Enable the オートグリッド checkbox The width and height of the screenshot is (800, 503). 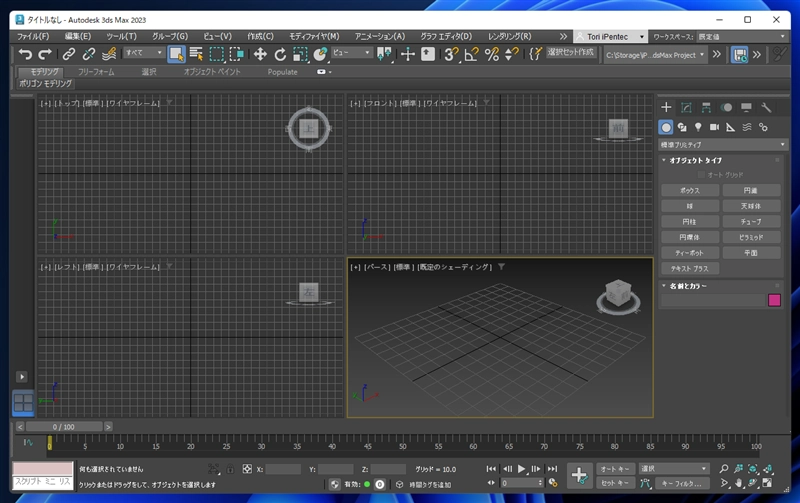coord(701,175)
